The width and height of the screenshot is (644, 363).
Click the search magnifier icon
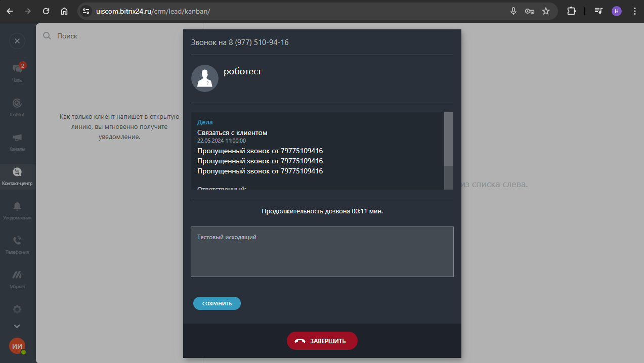click(47, 36)
